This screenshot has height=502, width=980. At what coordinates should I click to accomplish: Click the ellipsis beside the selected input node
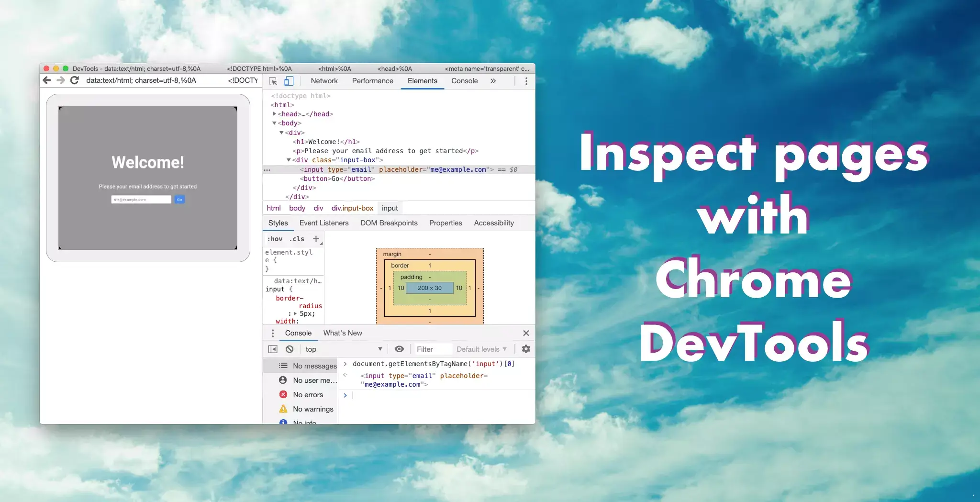click(267, 170)
